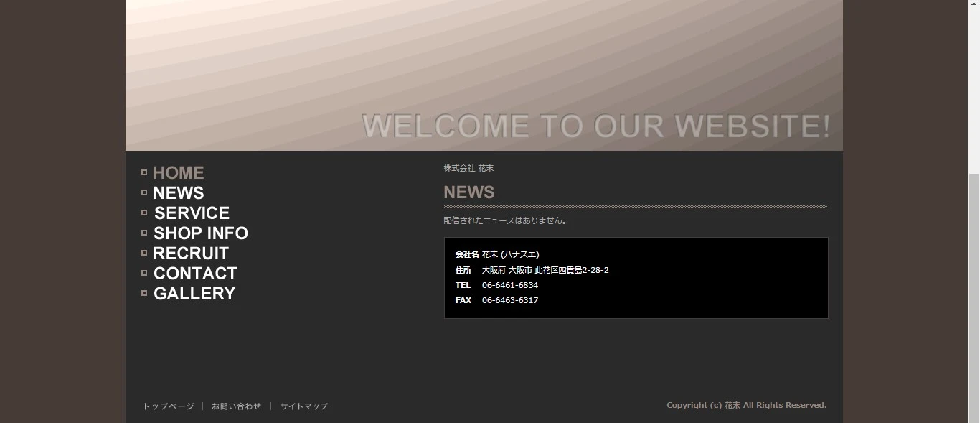Navigate to the CONTACT page
The image size is (980, 423).
click(195, 274)
